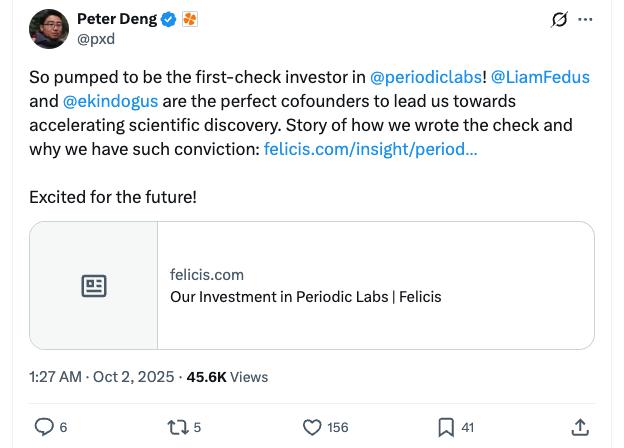Click the article icon in the link card

click(x=94, y=286)
